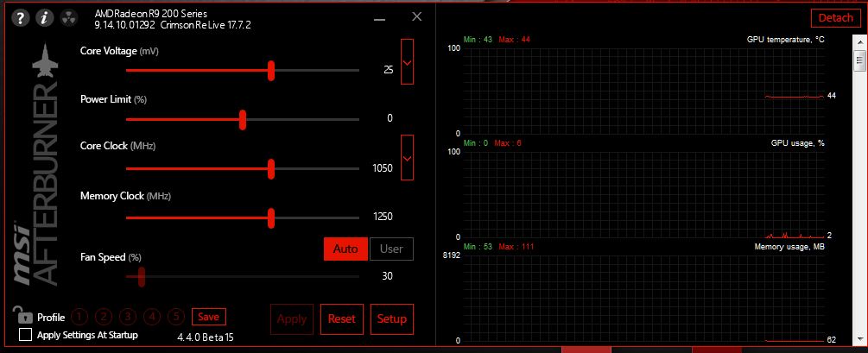The height and width of the screenshot is (353, 868).
Task: Expand the Core Clock dropdown arrow
Action: [408, 158]
